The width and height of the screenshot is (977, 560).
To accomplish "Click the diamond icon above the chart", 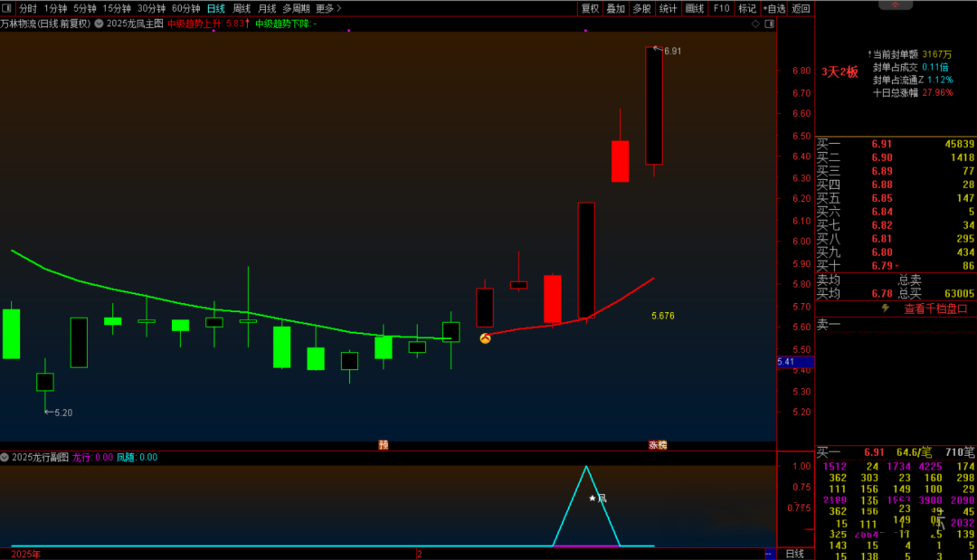I will point(754,24).
